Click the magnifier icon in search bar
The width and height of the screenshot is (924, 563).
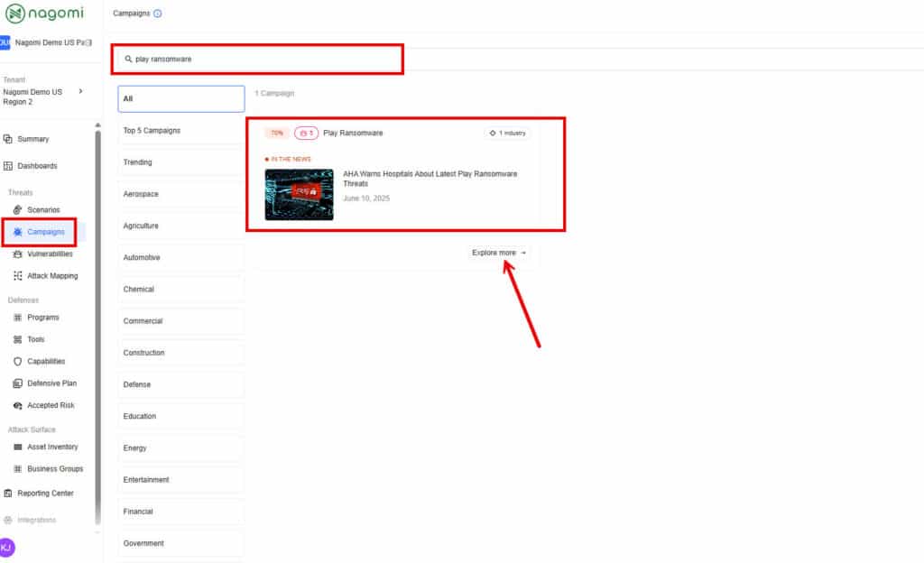coord(128,59)
